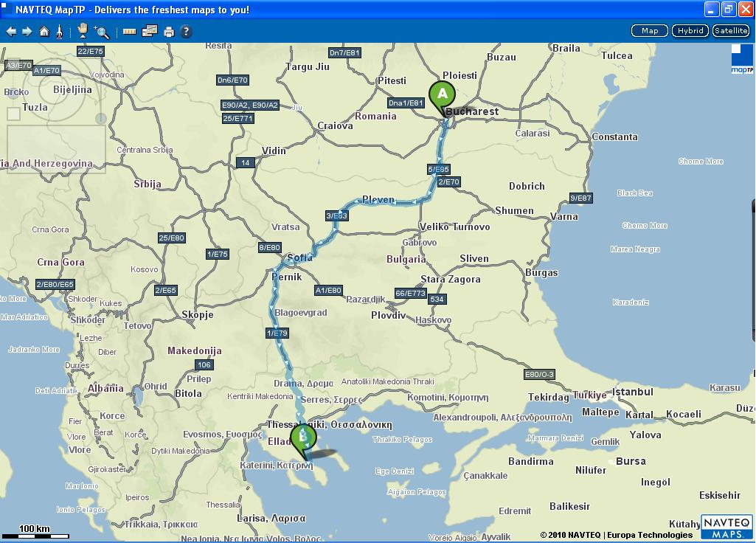Viewport: 756px width, 543px height.
Task: Click the Pleven city label
Action: [x=378, y=199]
